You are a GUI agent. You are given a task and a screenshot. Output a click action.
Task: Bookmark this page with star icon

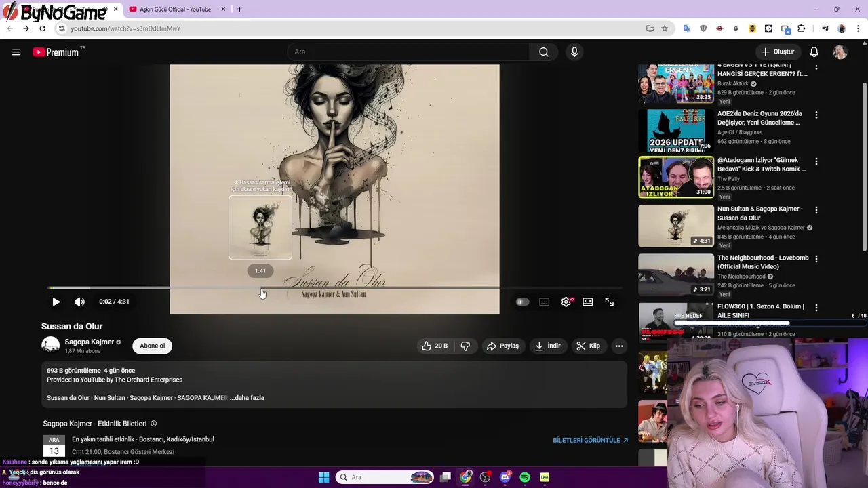coord(665,28)
